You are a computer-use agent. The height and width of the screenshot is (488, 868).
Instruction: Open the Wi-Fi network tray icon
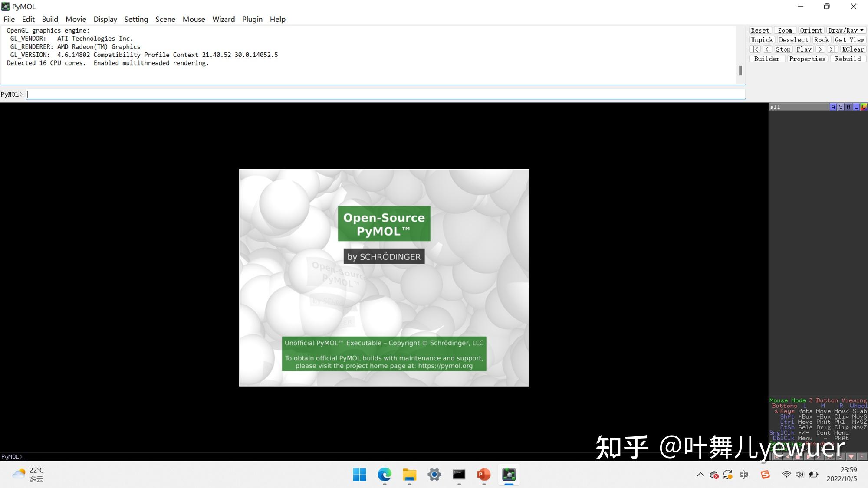(x=786, y=475)
